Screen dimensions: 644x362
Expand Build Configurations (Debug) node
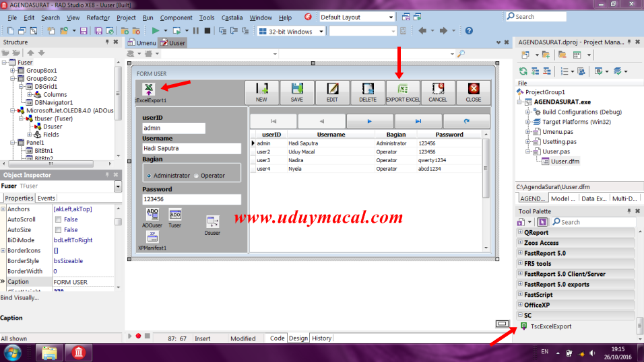[x=528, y=112]
